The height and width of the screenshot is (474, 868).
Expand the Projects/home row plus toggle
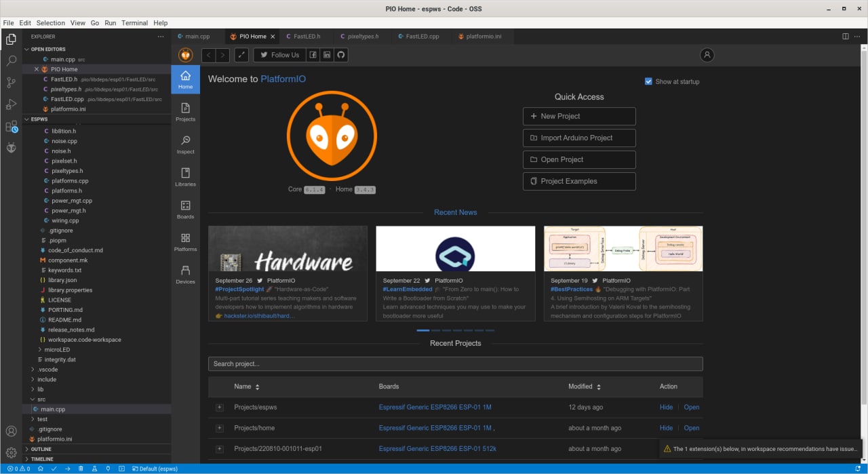pyautogui.click(x=219, y=428)
